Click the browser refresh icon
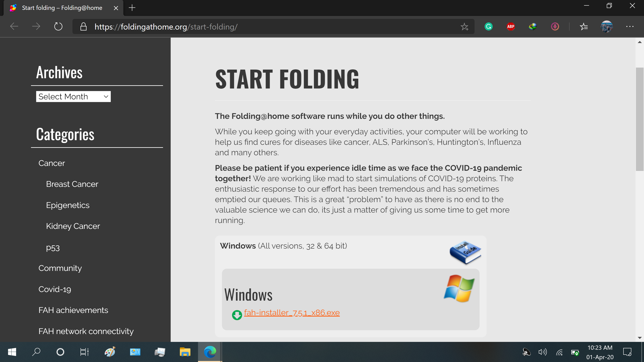This screenshot has height=362, width=644. pos(58,27)
